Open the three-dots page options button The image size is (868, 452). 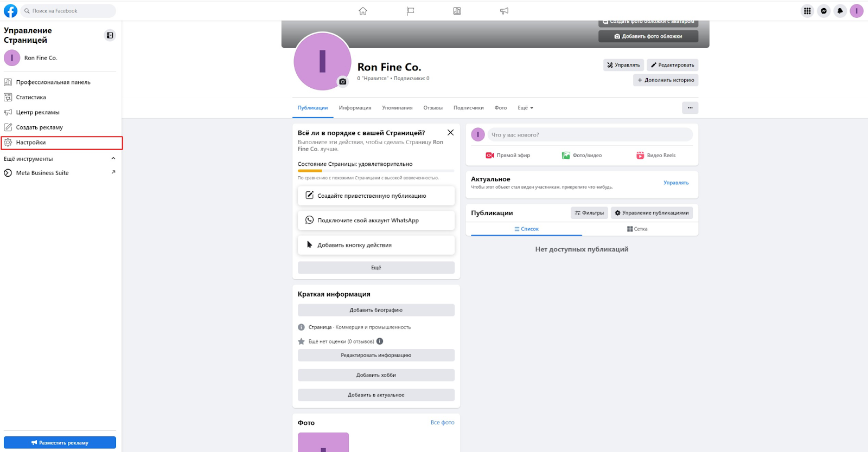click(690, 108)
